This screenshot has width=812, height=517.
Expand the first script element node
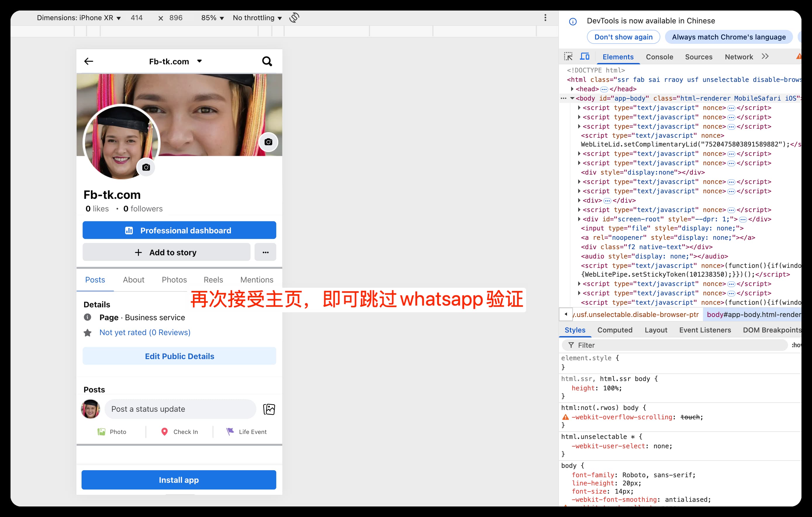click(579, 108)
